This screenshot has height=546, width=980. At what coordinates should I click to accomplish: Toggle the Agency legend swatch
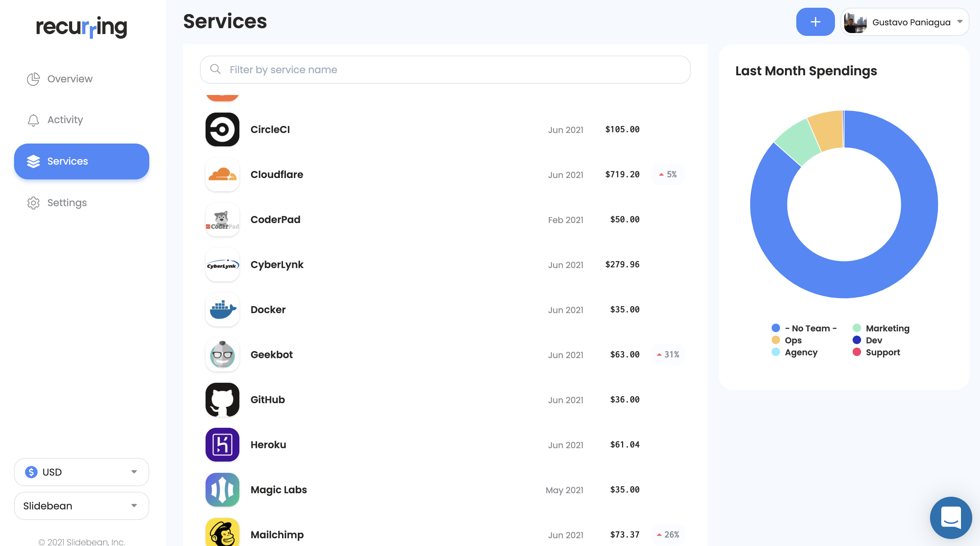775,352
